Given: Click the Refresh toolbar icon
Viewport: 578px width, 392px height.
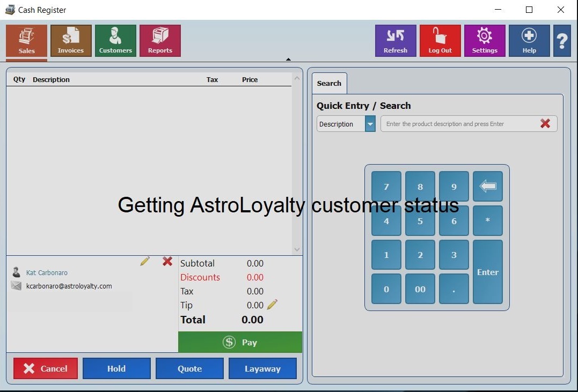Looking at the screenshot, I should tap(396, 41).
